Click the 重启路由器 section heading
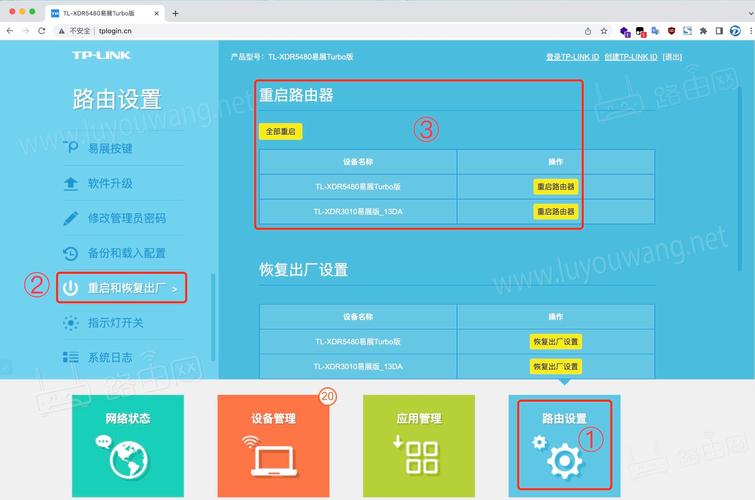755x500 pixels. tap(296, 95)
